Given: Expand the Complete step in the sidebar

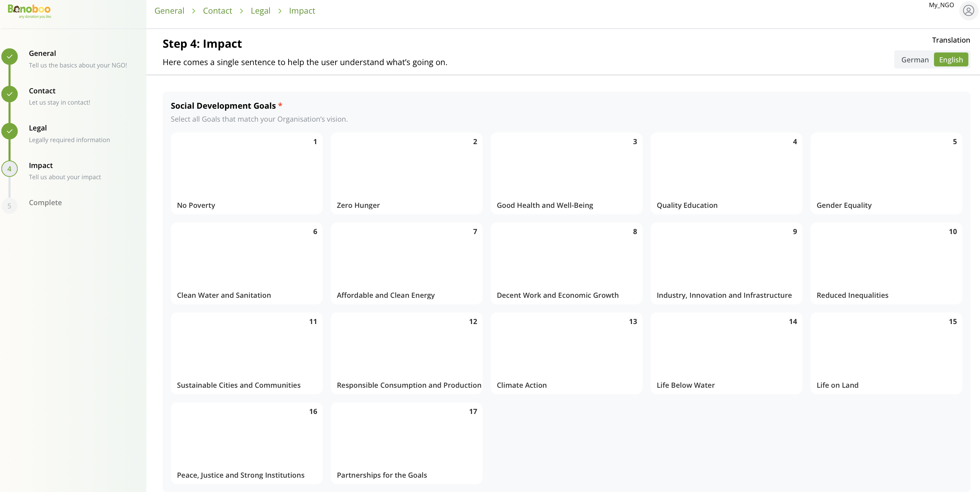Looking at the screenshot, I should [45, 202].
